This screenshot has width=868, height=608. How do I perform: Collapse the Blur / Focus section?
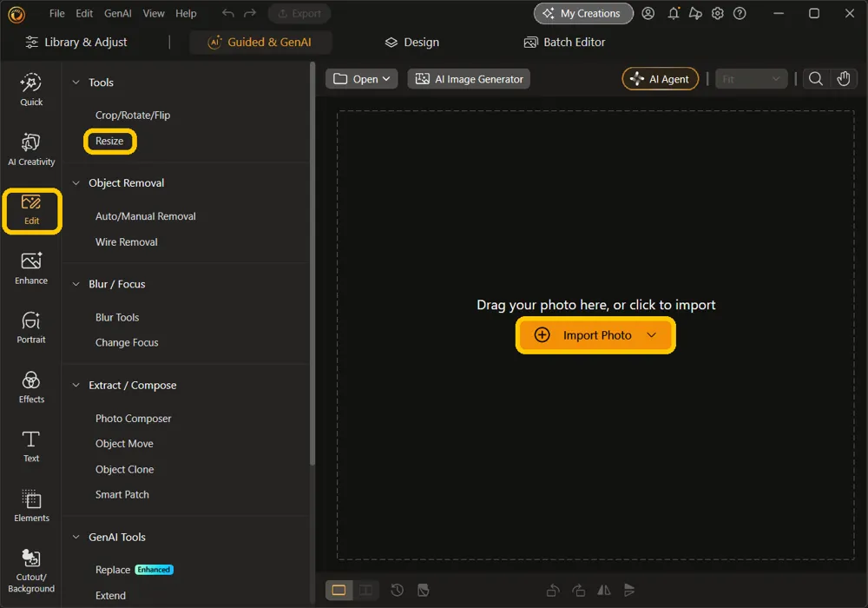tap(76, 284)
